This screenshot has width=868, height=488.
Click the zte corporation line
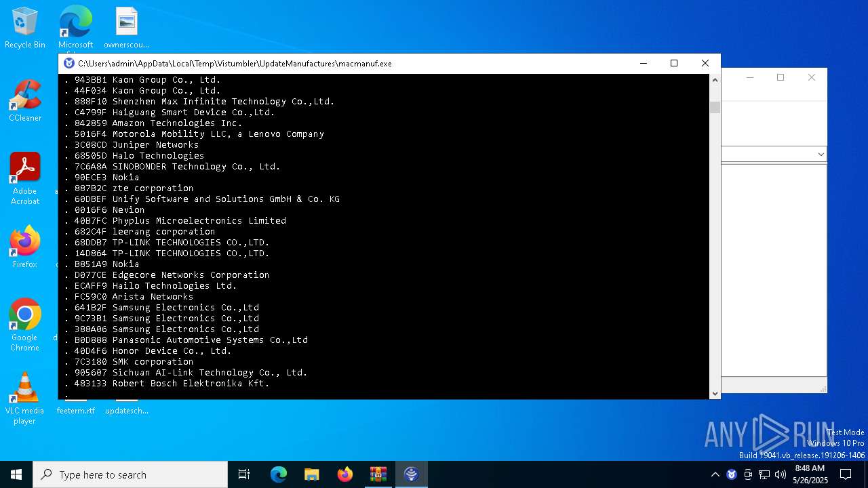(x=129, y=188)
